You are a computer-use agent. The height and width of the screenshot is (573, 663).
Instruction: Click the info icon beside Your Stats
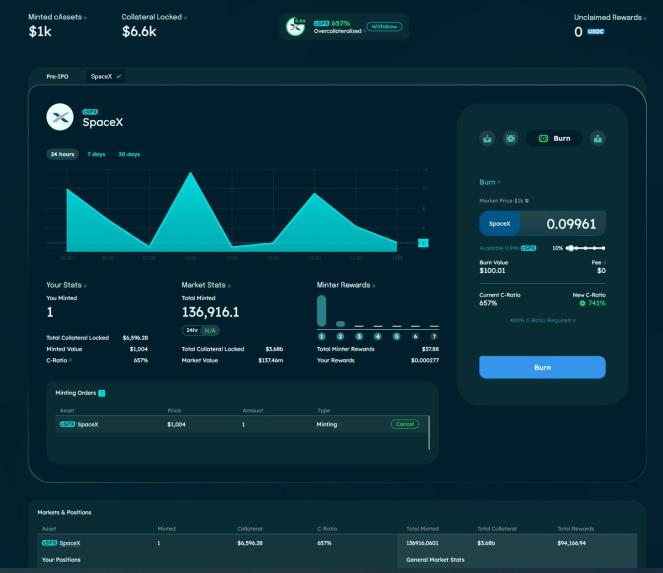85,286
